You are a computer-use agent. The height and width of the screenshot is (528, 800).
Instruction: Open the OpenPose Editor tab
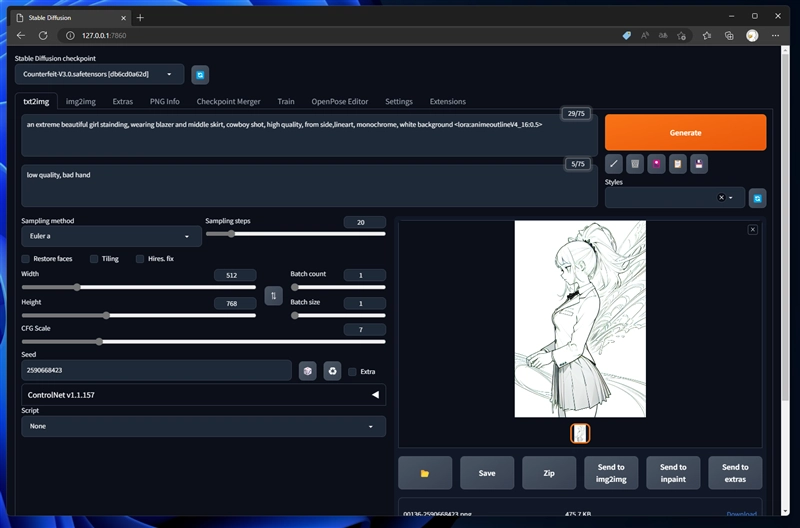pyautogui.click(x=340, y=102)
